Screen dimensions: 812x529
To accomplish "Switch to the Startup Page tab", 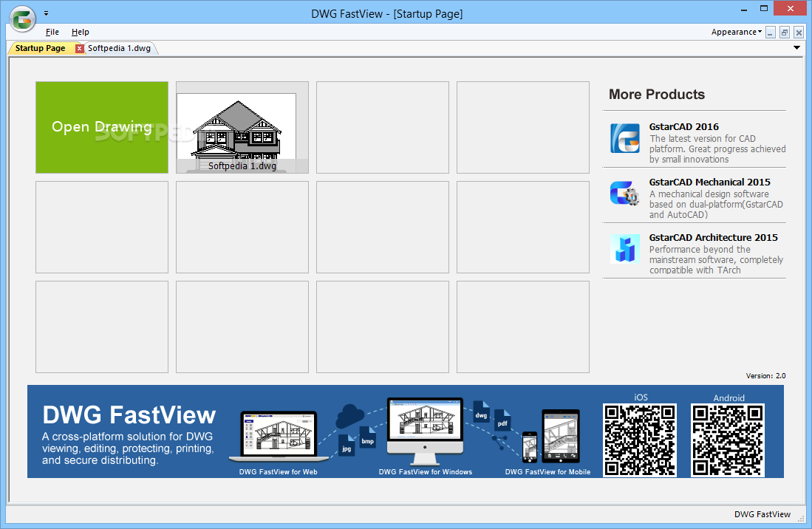I will [41, 48].
